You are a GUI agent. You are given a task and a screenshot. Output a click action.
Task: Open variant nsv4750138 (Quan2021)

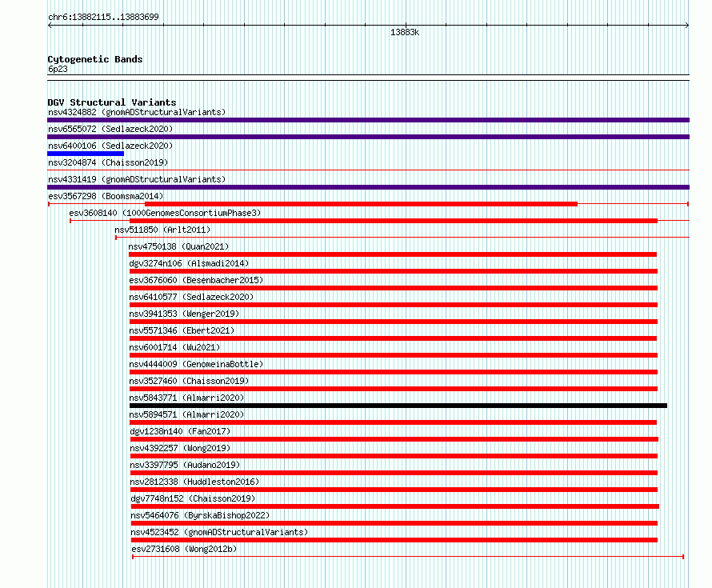click(178, 246)
